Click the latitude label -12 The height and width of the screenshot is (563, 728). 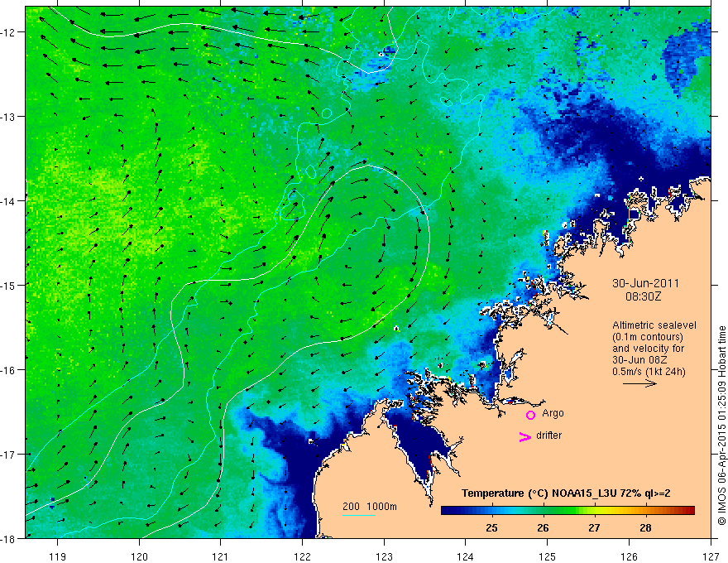(x=9, y=32)
